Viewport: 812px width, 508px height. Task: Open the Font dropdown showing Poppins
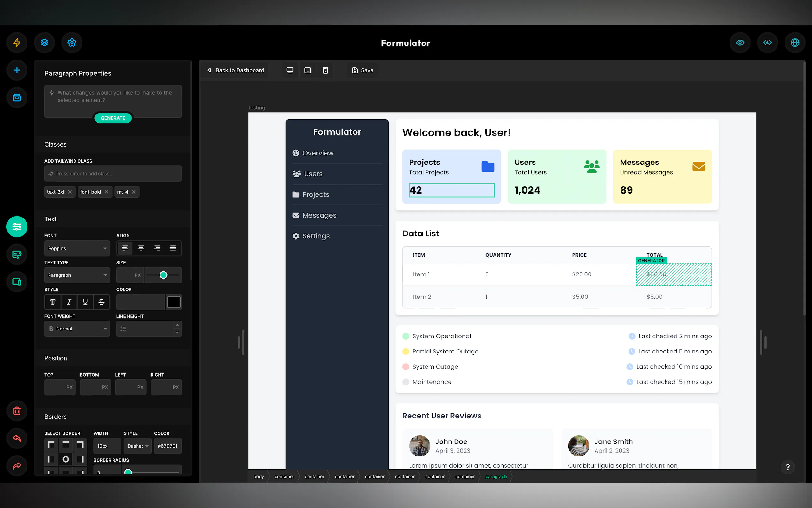tap(77, 248)
